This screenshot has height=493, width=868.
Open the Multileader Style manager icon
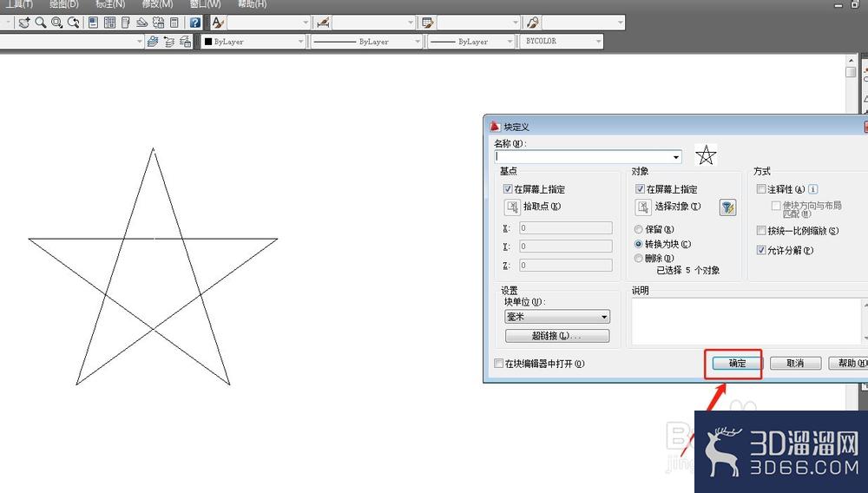pyautogui.click(x=533, y=23)
